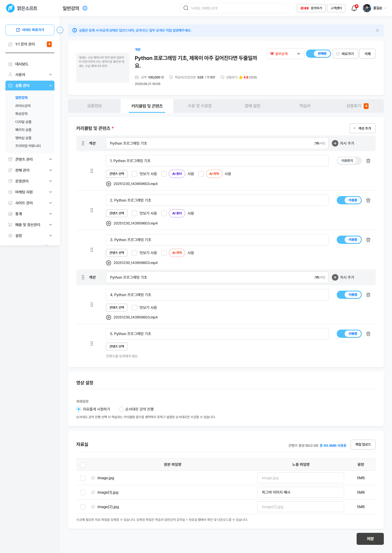Click the plus icon of first 차시 추가
The height and width of the screenshot is (553, 392).
(335, 143)
